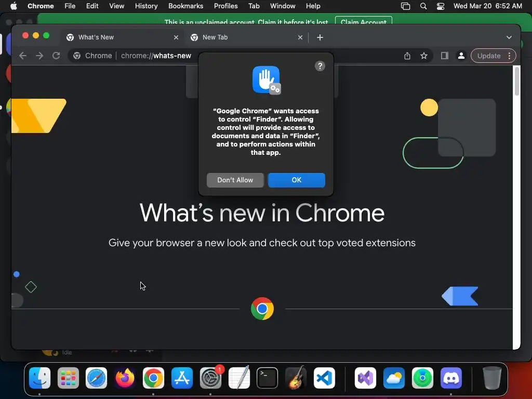The height and width of the screenshot is (399, 532).
Task: Click OK in the Finder access dialog
Action: [x=296, y=180]
